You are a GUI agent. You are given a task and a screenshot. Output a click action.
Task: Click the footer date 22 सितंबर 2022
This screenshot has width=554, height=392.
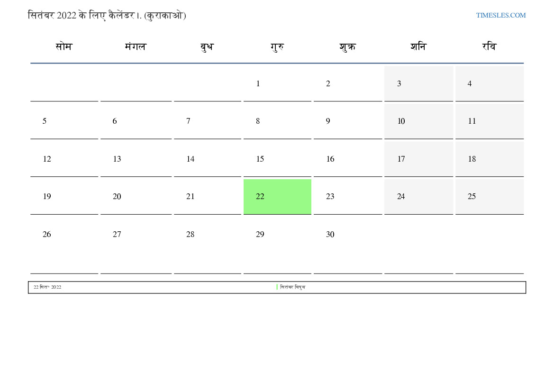click(x=47, y=287)
